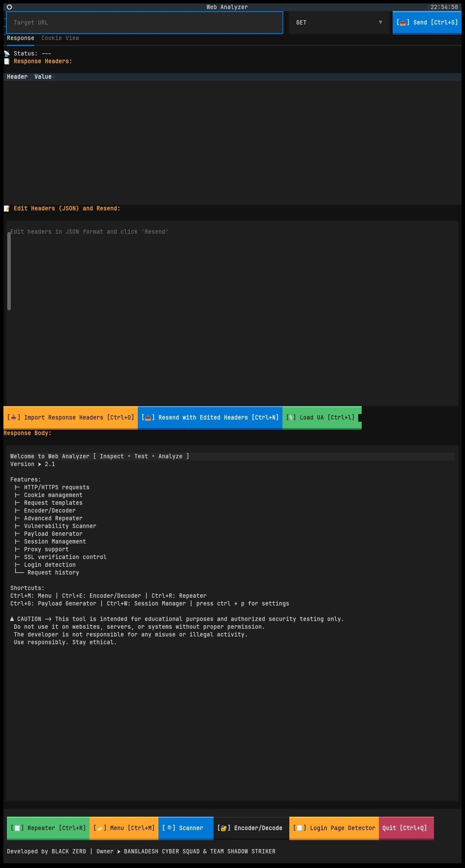Click the document icon beside Response Headers
Screen dimensions: 465x868
(7, 61)
